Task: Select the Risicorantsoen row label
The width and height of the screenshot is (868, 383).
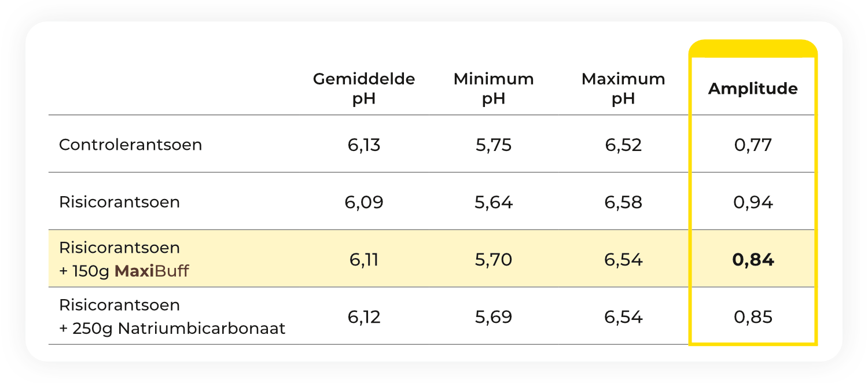Action: click(x=119, y=202)
